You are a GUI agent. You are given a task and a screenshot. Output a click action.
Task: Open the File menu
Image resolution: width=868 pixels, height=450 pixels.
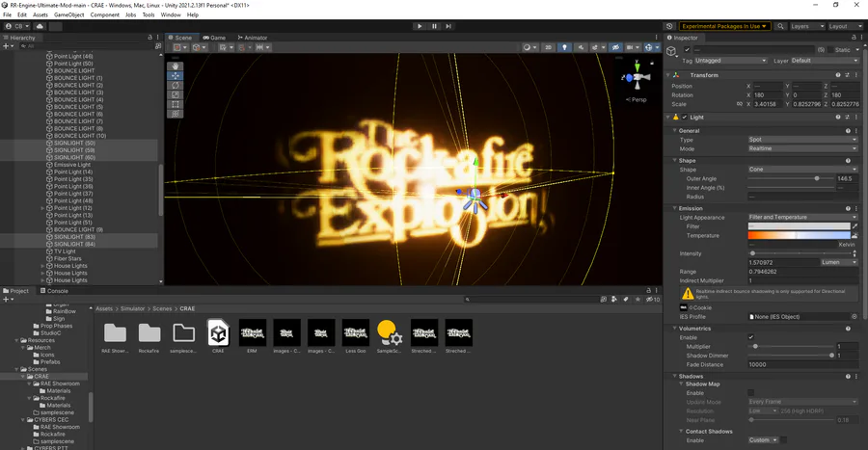pos(7,14)
